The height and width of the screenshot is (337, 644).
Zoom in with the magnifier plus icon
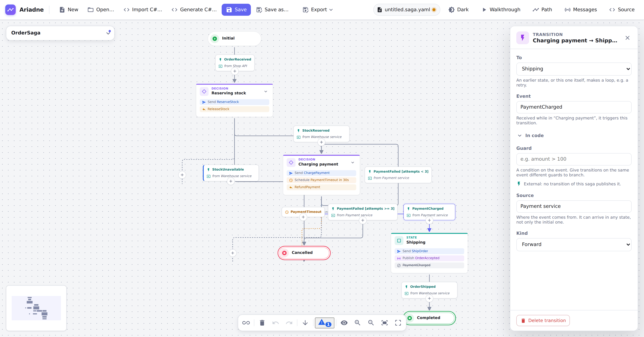[x=358, y=323]
